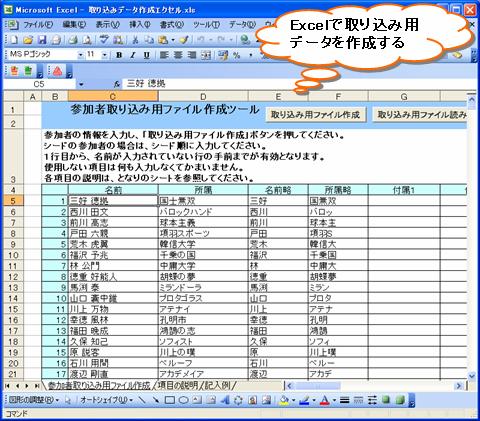Click the Percent style icon
The width and height of the screenshot is (480, 421).
(x=236, y=55)
